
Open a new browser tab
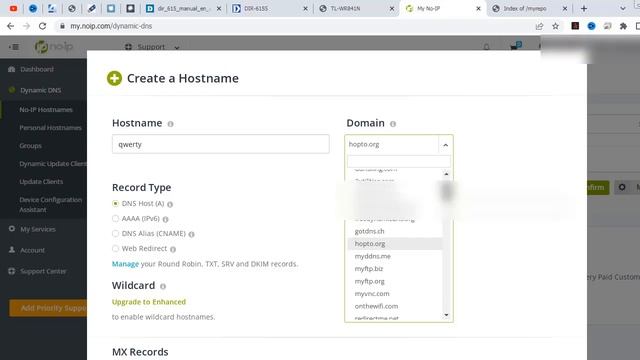click(584, 9)
